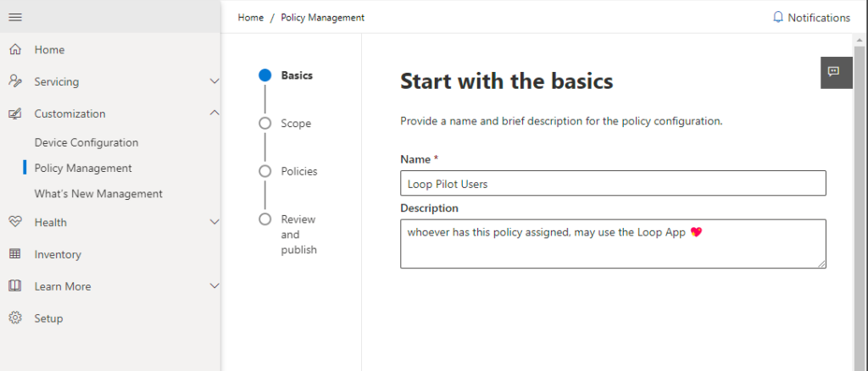Click the Customization icon in sidebar
This screenshot has width=868, height=371.
(15, 114)
